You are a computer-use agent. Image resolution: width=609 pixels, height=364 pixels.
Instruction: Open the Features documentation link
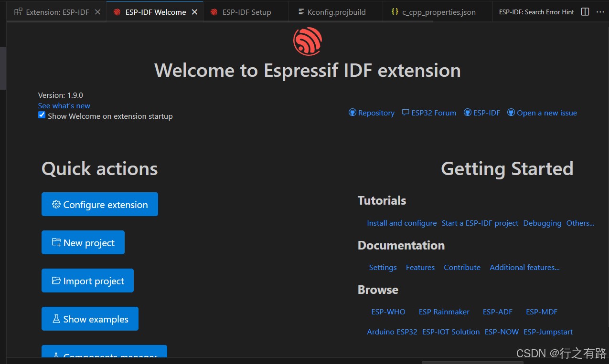point(420,267)
